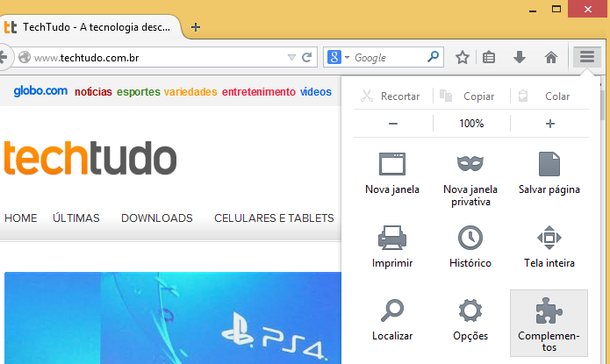Go to HOME in site navigation

pos(20,218)
